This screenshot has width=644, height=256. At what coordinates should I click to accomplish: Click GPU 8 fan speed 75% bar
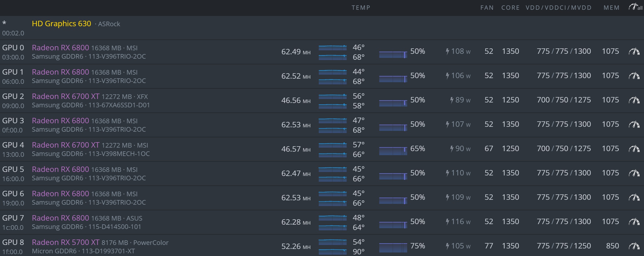click(x=393, y=248)
